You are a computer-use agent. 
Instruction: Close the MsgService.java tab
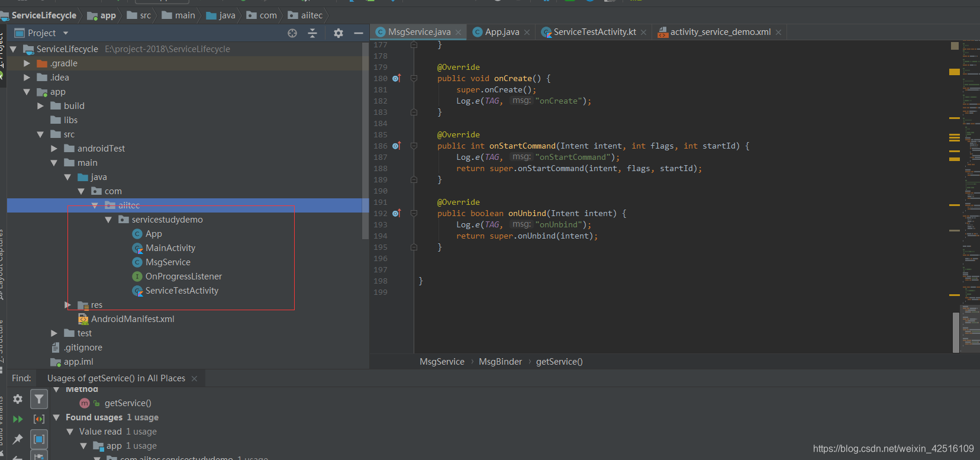(459, 33)
